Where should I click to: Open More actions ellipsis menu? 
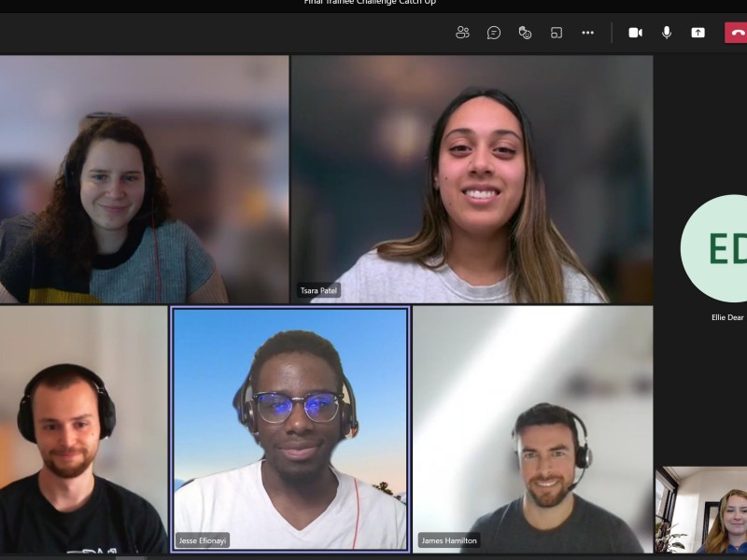[588, 33]
